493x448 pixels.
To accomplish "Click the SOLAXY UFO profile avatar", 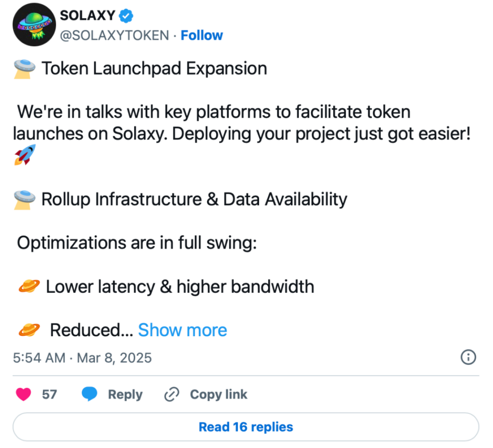I will point(34,25).
